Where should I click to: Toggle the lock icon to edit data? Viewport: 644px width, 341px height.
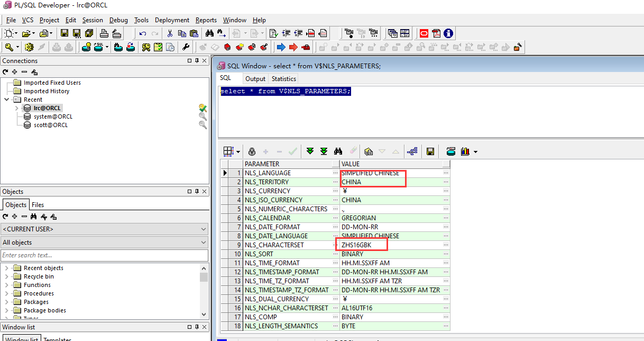click(x=252, y=151)
